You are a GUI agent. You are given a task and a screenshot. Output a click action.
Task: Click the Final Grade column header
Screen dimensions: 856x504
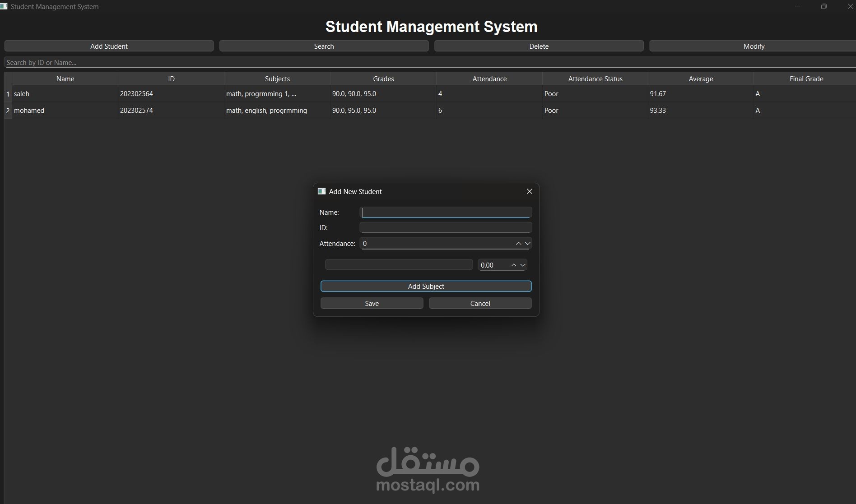tap(806, 79)
